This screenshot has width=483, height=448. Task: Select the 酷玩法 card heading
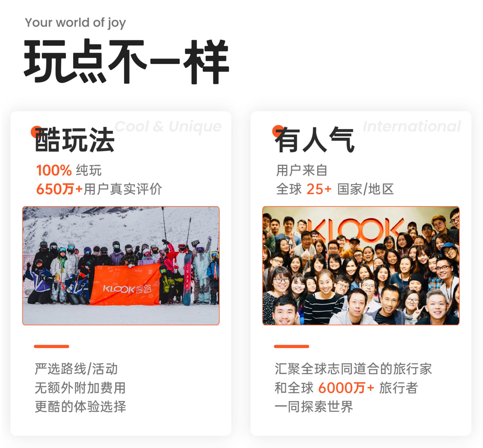pos(74,140)
